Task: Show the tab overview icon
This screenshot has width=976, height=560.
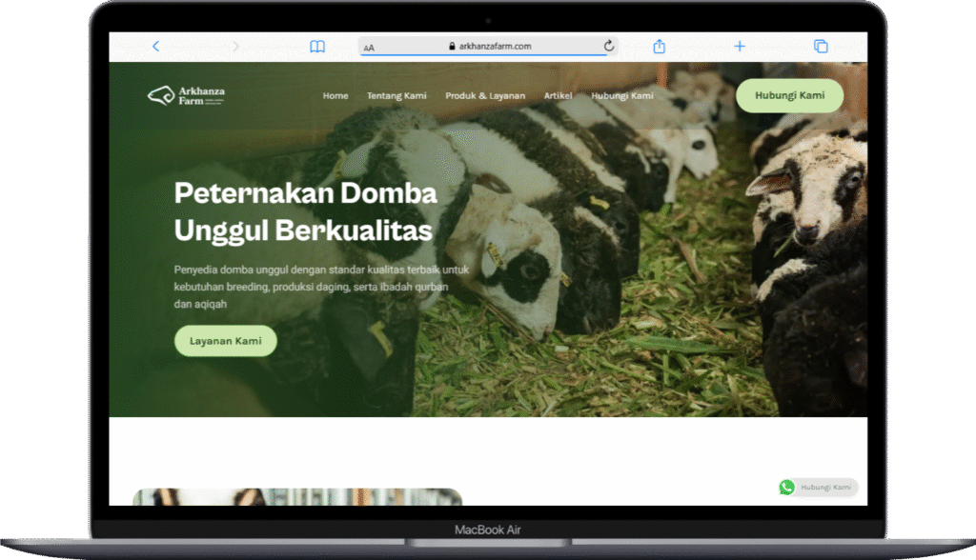Action: coord(820,46)
